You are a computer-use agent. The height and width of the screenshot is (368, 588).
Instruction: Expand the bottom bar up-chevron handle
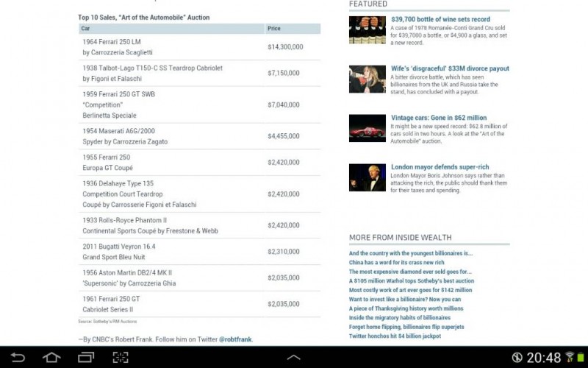[293, 358]
